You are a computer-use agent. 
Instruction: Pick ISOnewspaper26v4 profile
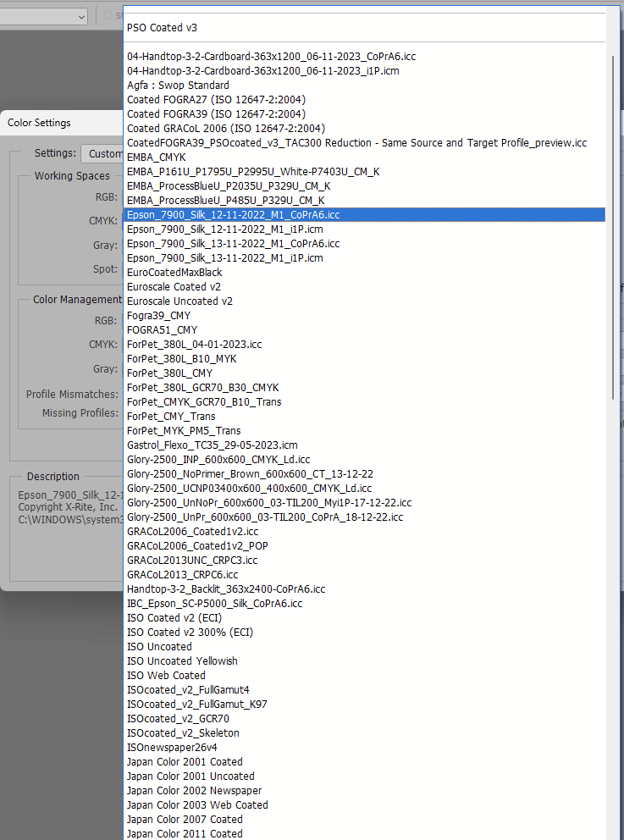click(364, 748)
